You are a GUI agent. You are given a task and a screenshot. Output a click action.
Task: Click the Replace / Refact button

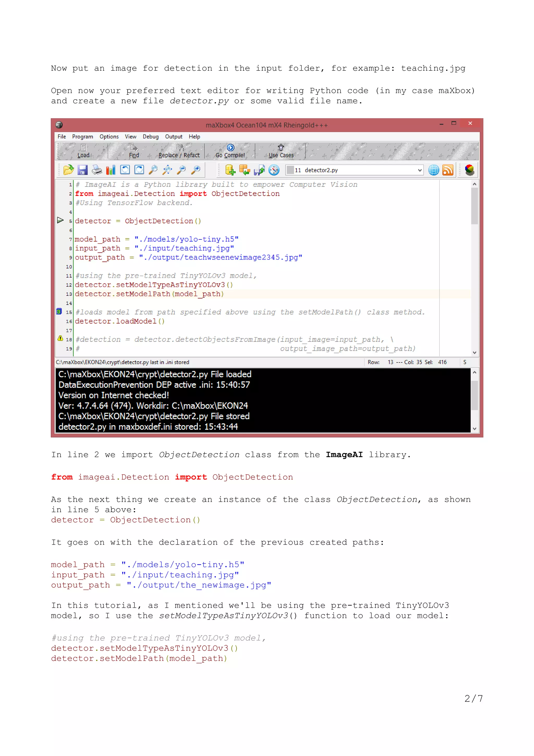179,152
